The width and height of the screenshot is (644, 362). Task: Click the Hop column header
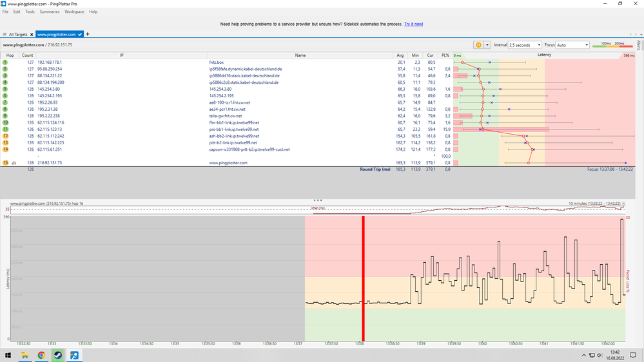coord(10,55)
